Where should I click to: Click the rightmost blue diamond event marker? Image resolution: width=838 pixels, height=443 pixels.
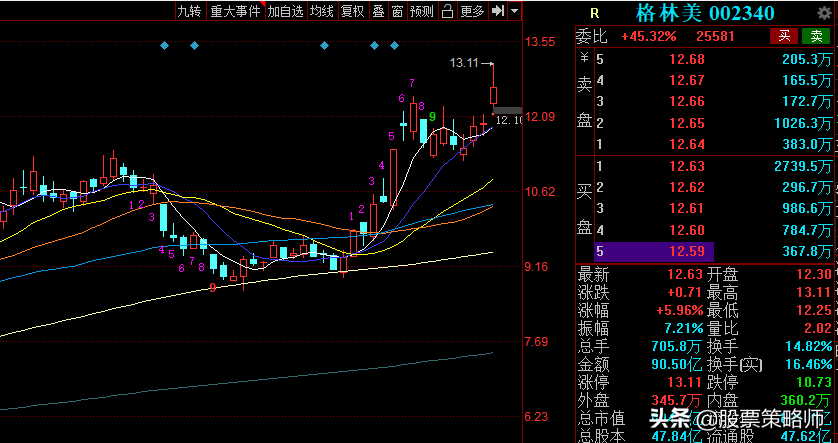pyautogui.click(x=394, y=46)
